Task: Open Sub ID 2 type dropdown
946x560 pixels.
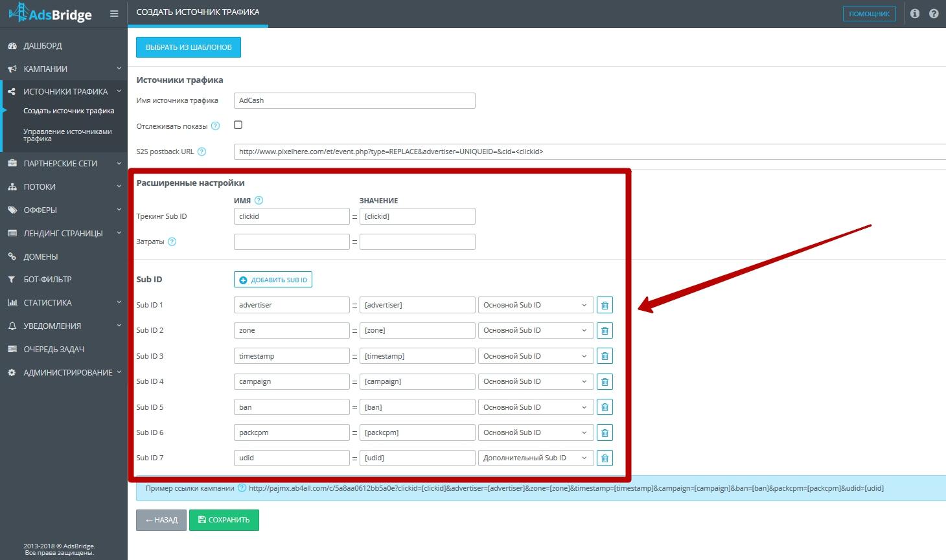Action: point(536,331)
